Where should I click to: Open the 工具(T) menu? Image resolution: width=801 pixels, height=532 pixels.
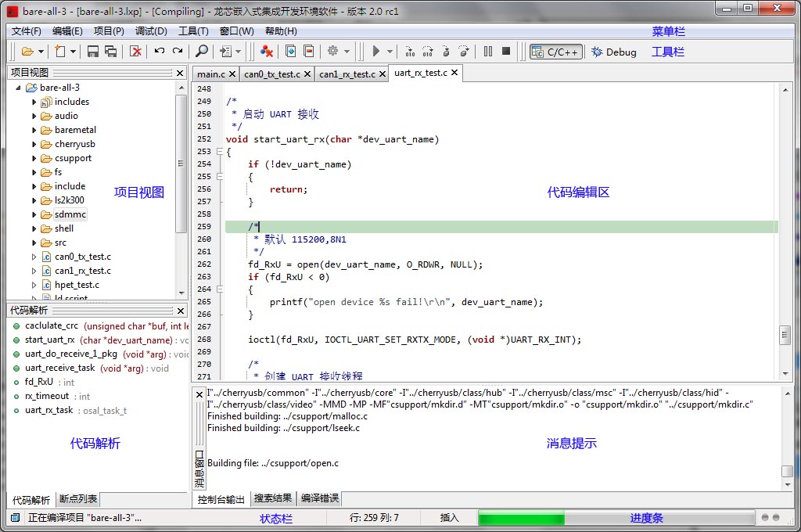tap(193, 31)
